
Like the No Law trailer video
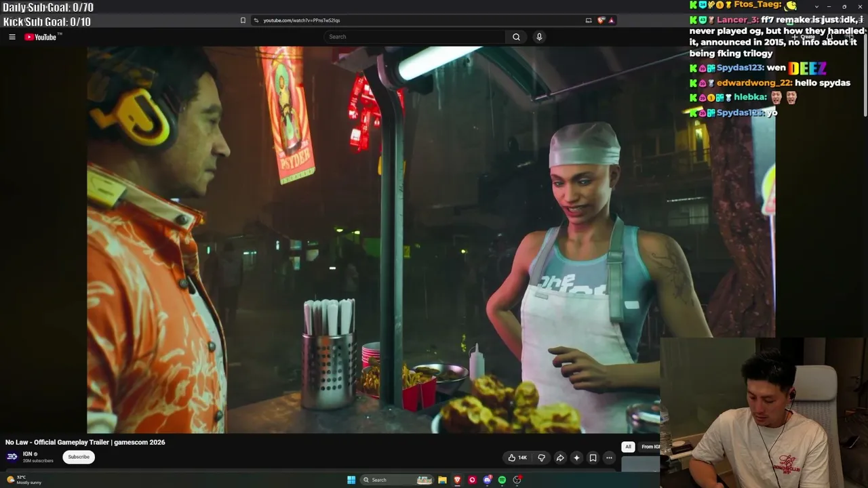coord(517,457)
